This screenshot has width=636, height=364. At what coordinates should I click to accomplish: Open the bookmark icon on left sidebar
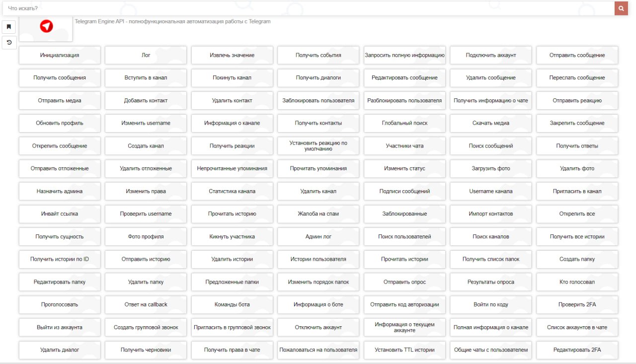(8, 27)
